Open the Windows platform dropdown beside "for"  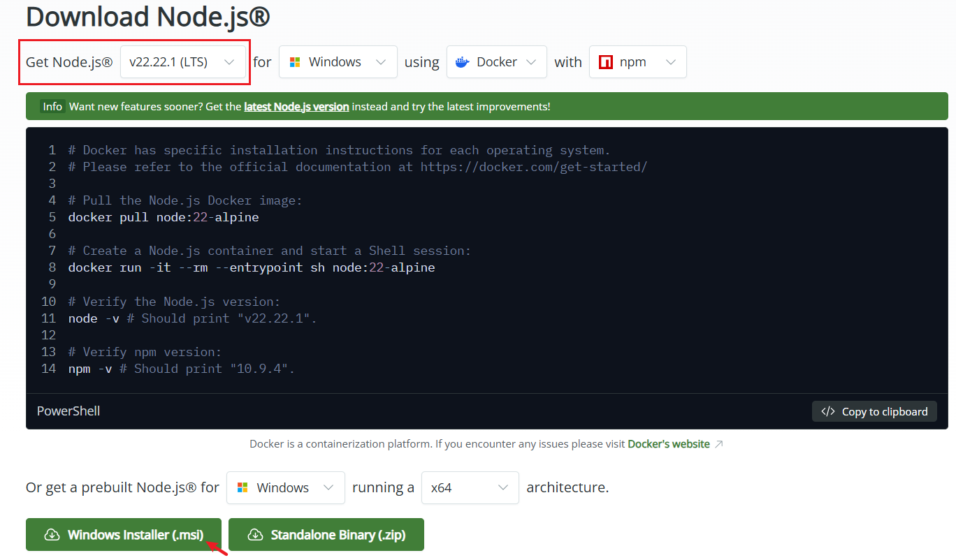(x=338, y=62)
